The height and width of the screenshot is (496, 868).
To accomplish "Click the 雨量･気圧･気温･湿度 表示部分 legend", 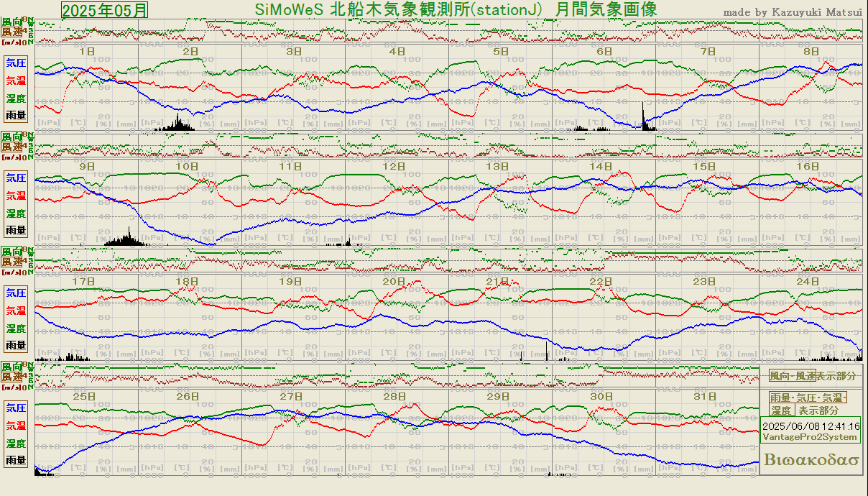I will pyautogui.click(x=808, y=404).
